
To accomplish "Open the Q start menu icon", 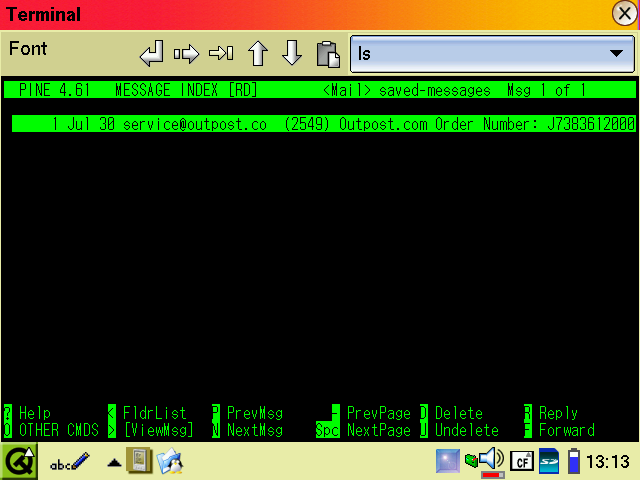I will point(19,462).
